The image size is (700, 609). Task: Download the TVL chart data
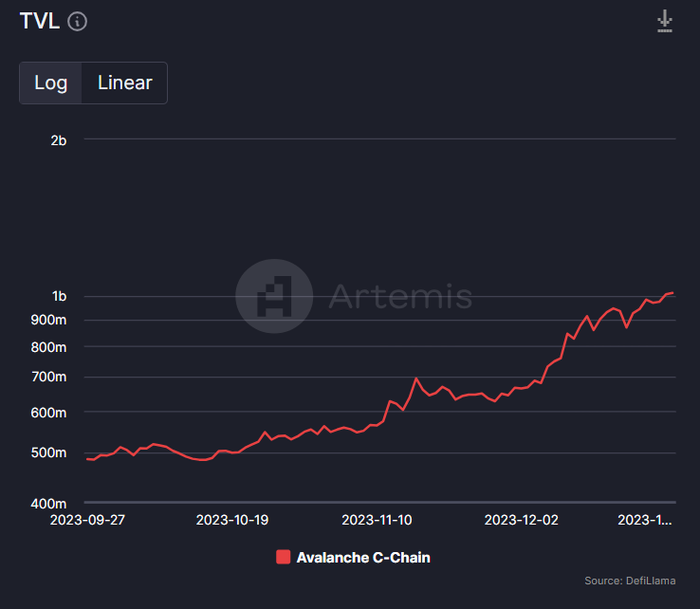(665, 21)
